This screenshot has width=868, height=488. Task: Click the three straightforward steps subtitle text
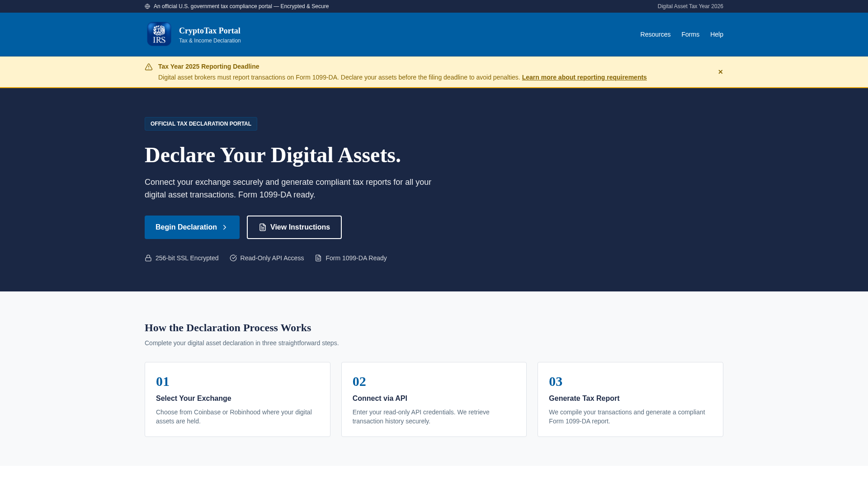[241, 343]
